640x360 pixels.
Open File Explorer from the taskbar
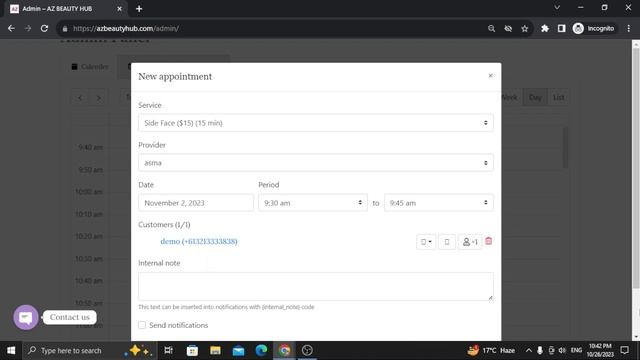(x=215, y=350)
